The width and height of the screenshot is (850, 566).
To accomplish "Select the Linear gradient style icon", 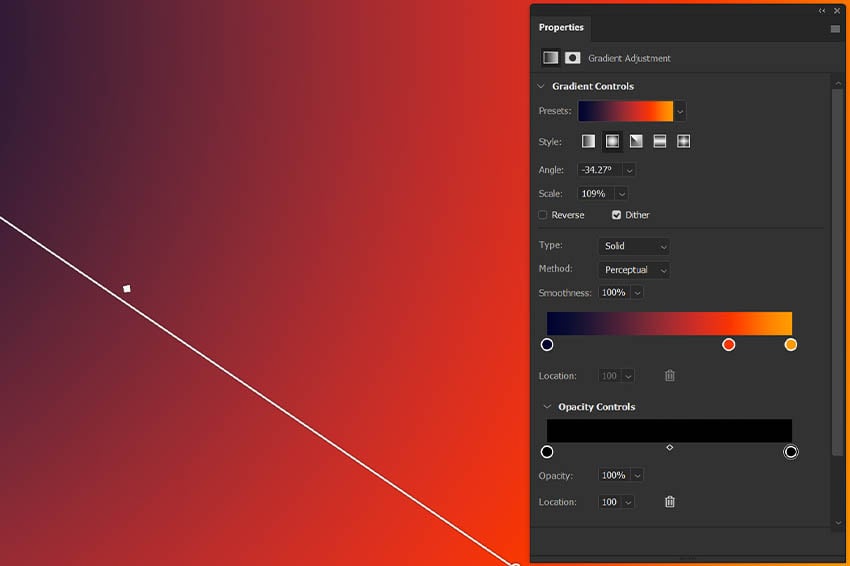I will click(588, 142).
